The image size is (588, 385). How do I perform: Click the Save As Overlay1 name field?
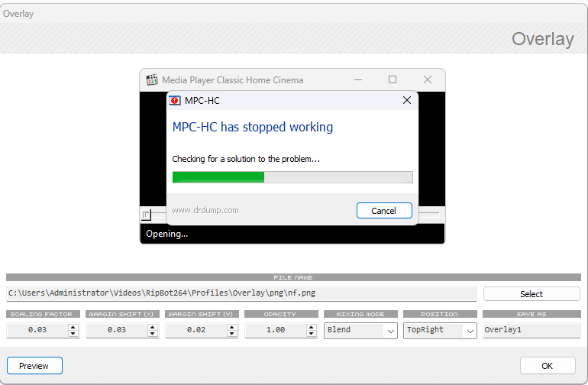point(531,330)
